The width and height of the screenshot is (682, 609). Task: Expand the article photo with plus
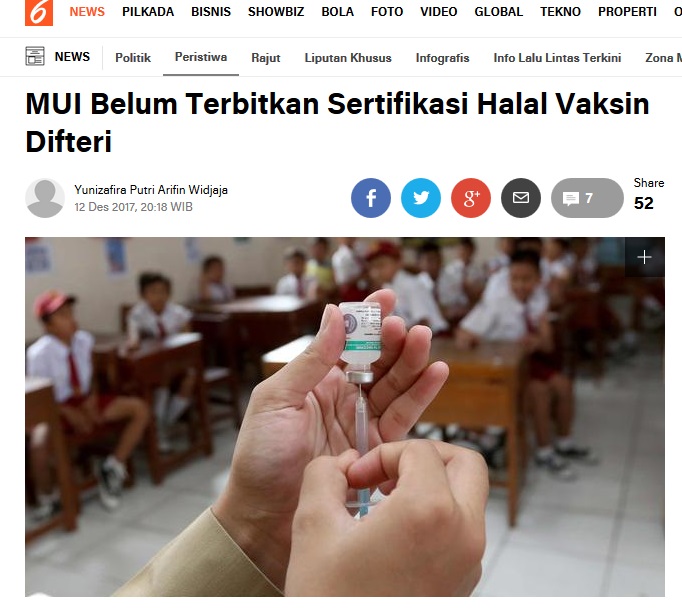pos(645,257)
